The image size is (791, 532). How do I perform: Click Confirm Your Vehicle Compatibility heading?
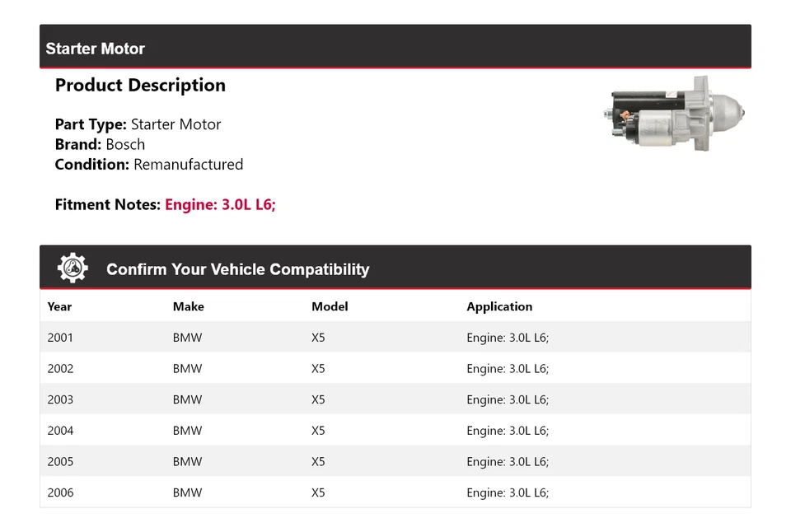(x=237, y=269)
